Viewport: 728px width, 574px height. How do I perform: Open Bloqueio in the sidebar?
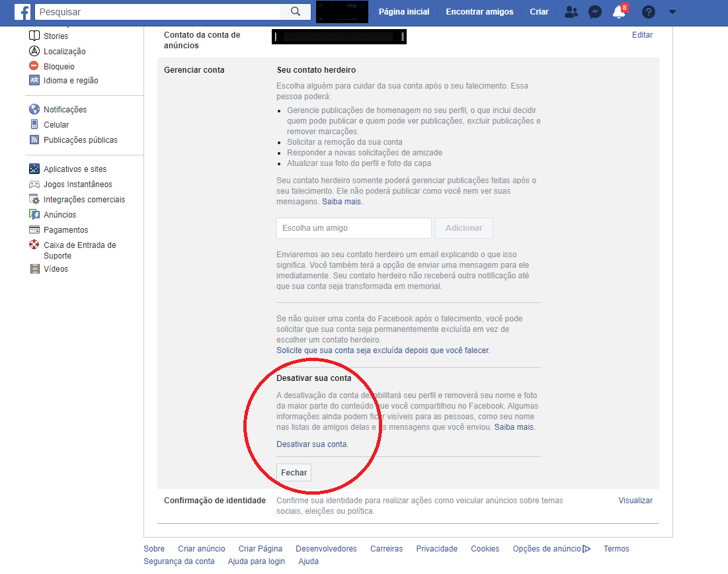coord(59,66)
